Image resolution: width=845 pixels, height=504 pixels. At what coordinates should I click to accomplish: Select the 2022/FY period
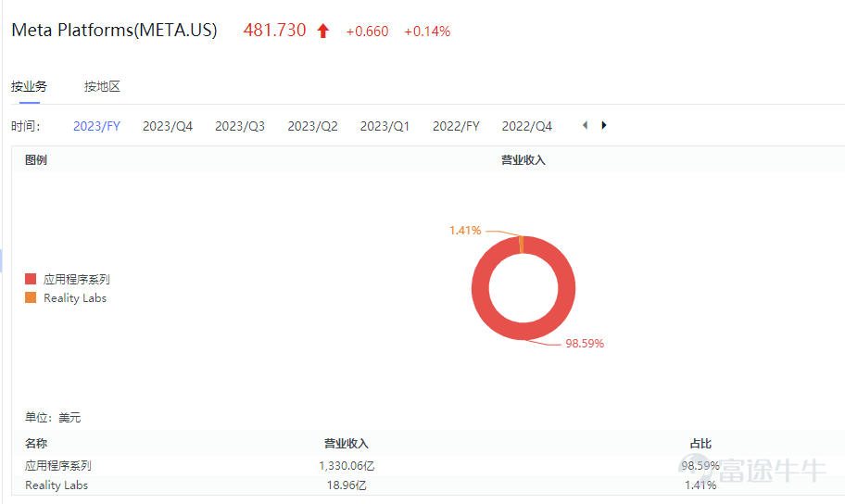coord(456,126)
